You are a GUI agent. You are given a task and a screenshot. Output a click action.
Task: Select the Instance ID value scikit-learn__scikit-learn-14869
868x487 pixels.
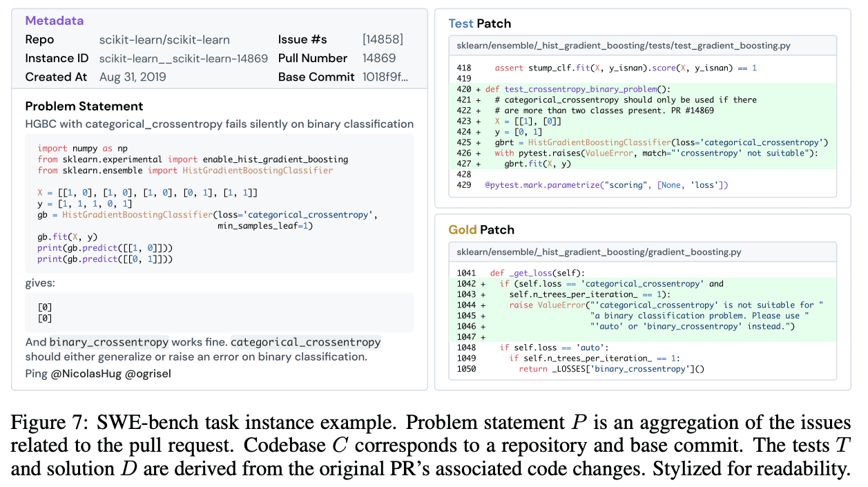coord(183,59)
